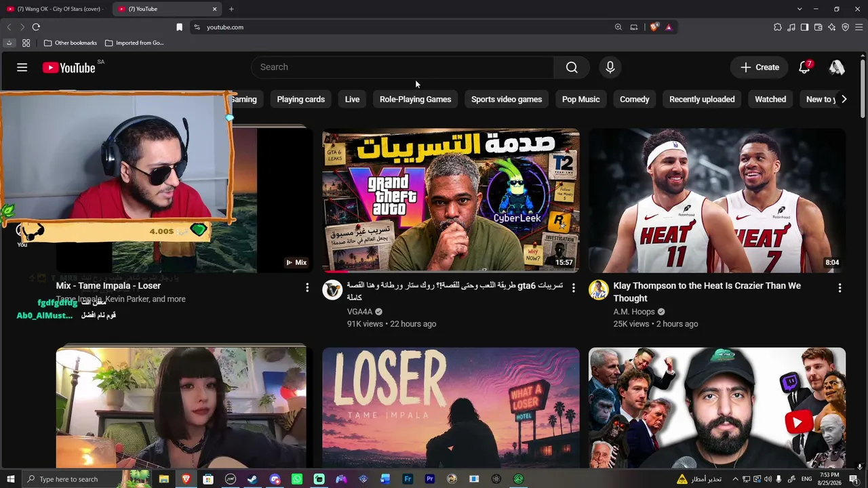Open Steam from the taskbar
Screen dimensions: 868x488
252,479
